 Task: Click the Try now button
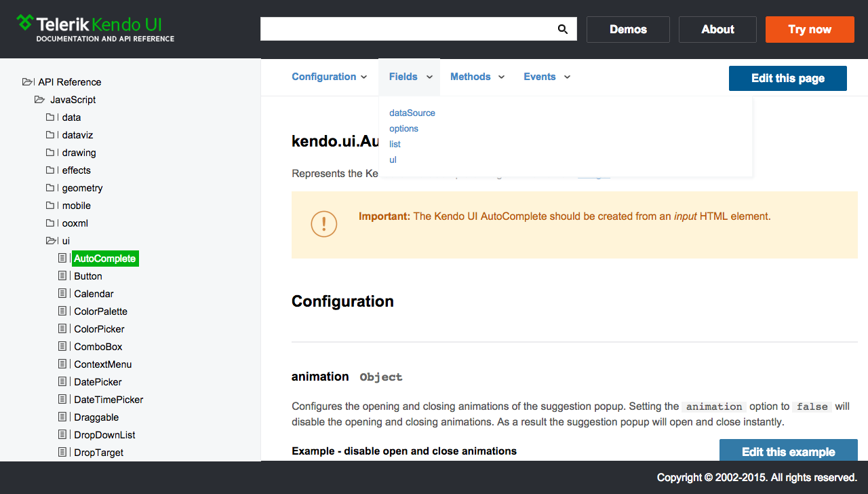tap(810, 29)
